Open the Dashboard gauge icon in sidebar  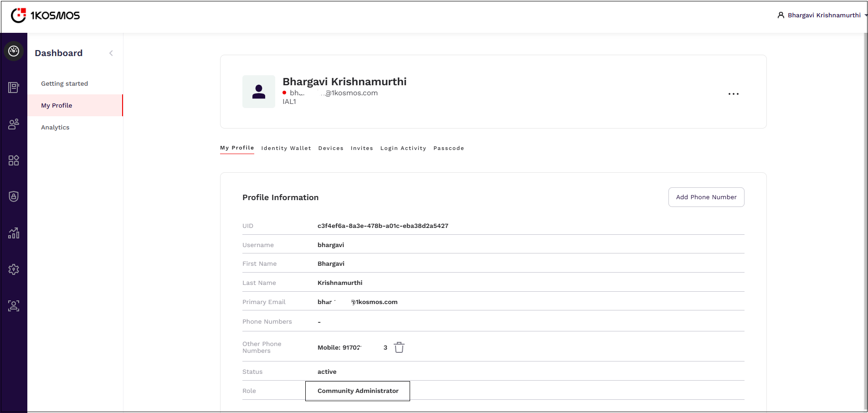(x=14, y=51)
